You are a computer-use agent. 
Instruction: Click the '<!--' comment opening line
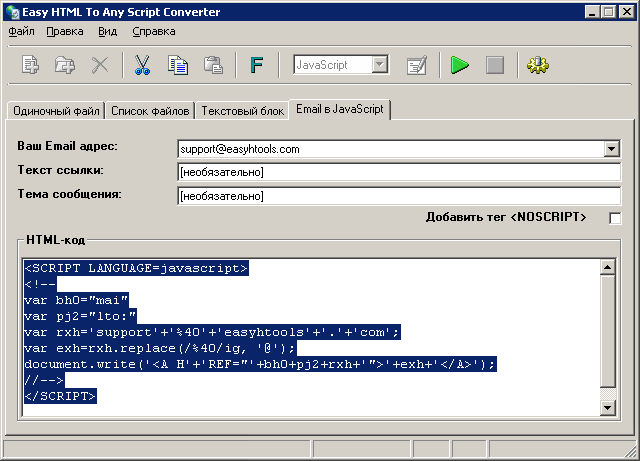coord(40,284)
